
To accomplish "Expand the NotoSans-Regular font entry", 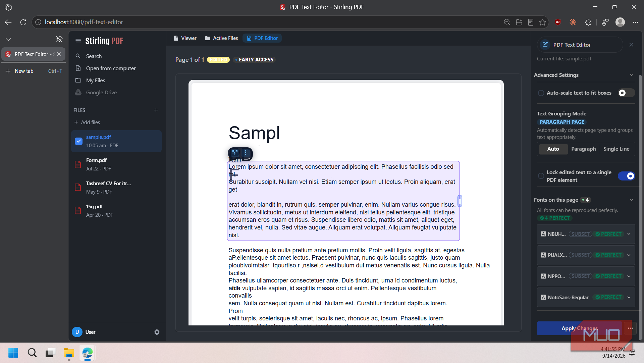I will 629,298.
